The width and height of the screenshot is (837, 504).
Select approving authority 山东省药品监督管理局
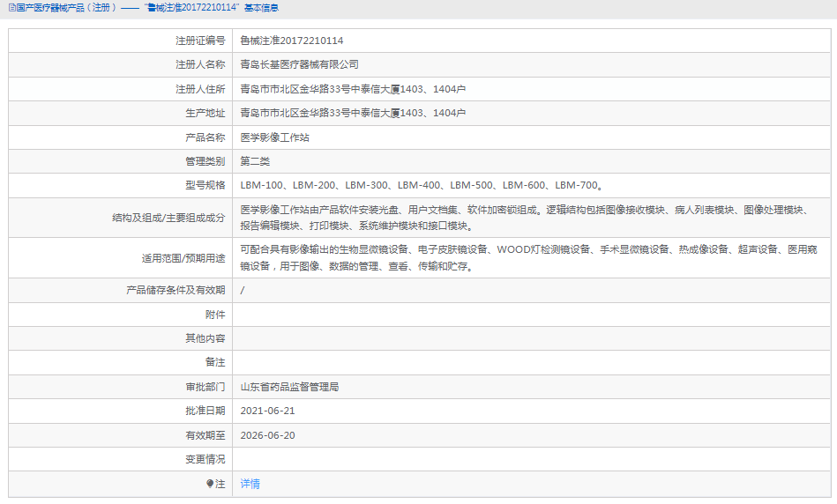(289, 387)
